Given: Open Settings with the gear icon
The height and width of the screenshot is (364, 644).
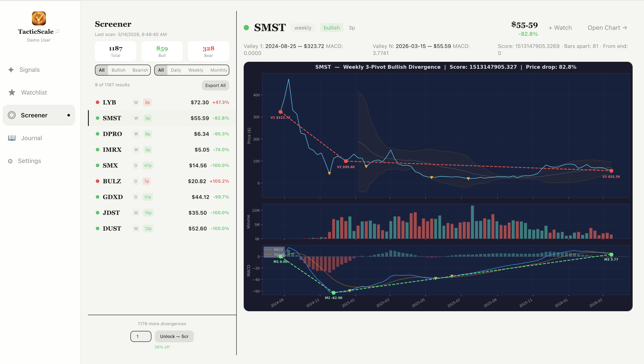Looking at the screenshot, I should click(x=10, y=161).
